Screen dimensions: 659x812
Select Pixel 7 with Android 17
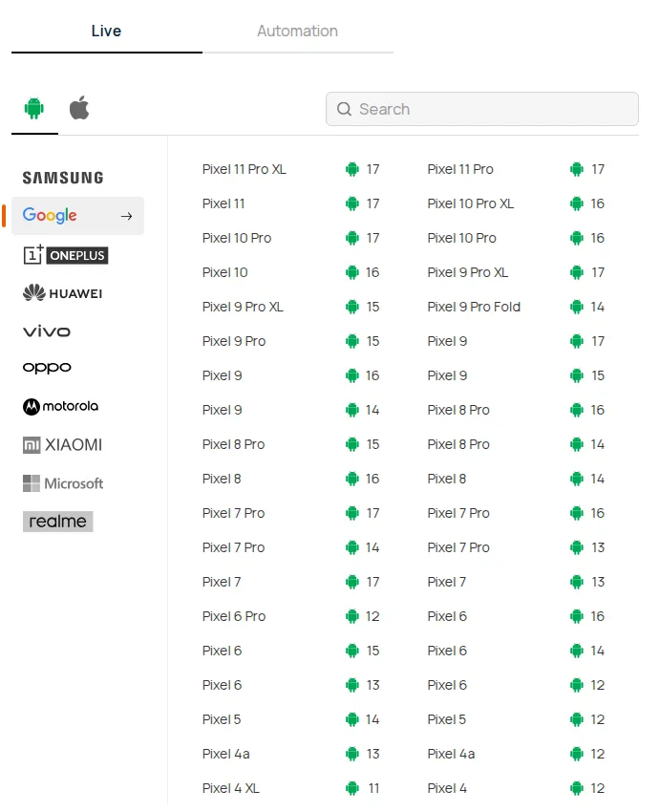[x=222, y=582]
